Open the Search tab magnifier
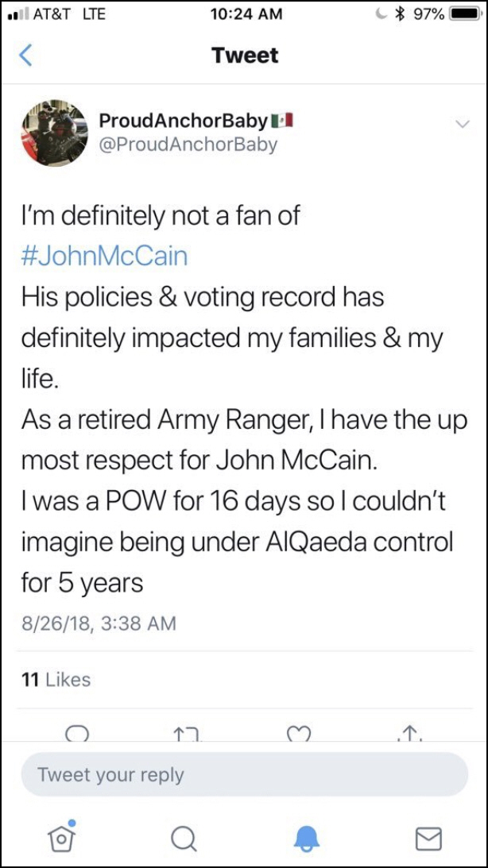This screenshot has width=488, height=868. 184,838
